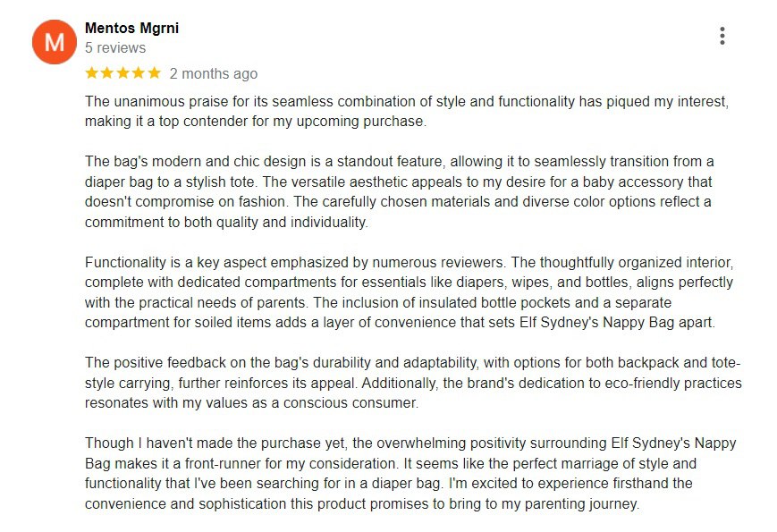Click the second star in the rating

point(107,72)
